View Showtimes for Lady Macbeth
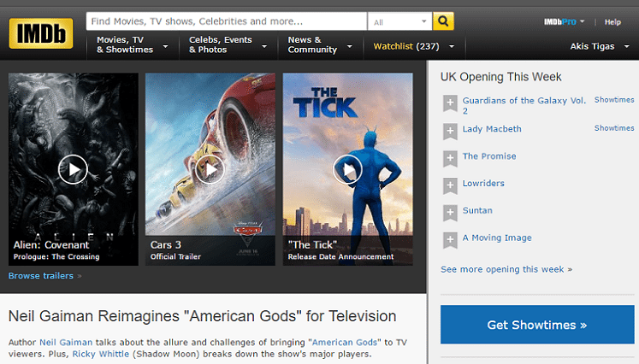Image resolution: width=639 pixels, height=364 pixels. pyautogui.click(x=614, y=128)
